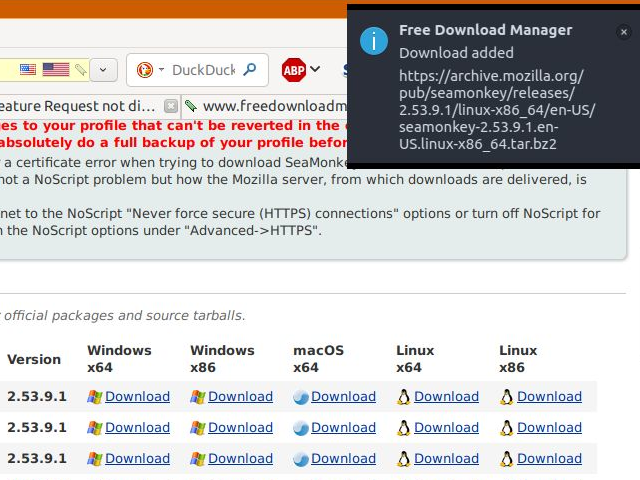Click the Windows logo icon, third row x64
The width and height of the screenshot is (640, 480).
95,459
